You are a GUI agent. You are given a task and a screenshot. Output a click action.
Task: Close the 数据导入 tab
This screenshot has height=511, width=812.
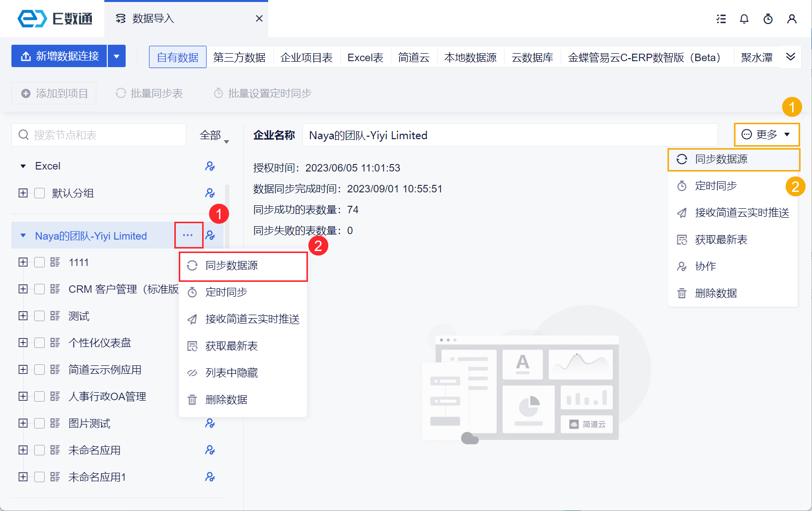[259, 18]
